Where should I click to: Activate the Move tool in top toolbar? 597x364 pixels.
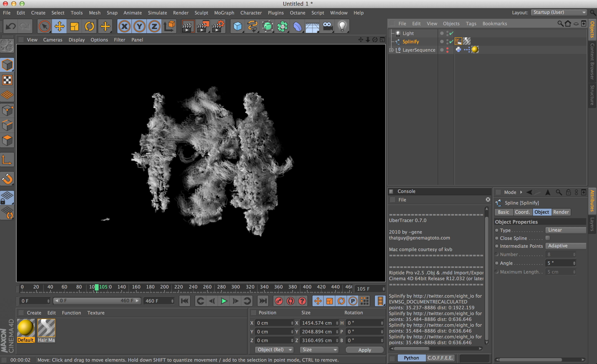[x=59, y=26]
